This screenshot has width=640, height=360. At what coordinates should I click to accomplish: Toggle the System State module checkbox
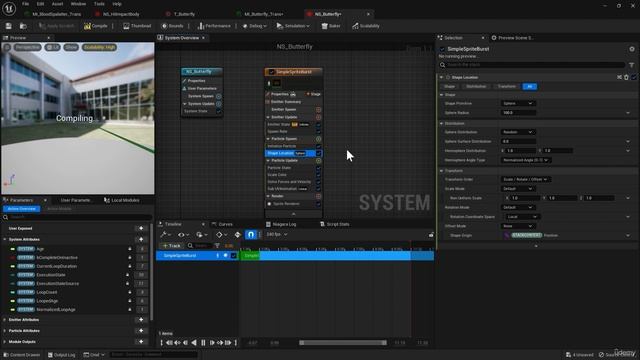click(219, 111)
